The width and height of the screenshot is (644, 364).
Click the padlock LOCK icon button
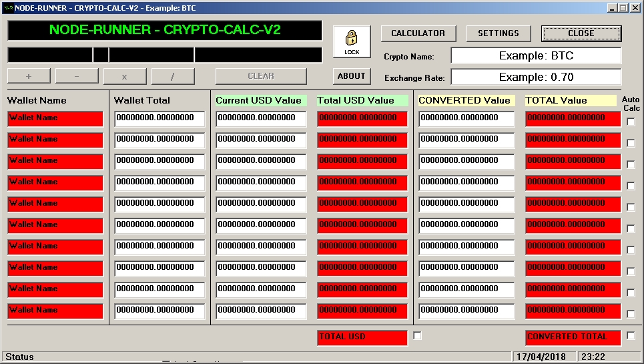[352, 41]
